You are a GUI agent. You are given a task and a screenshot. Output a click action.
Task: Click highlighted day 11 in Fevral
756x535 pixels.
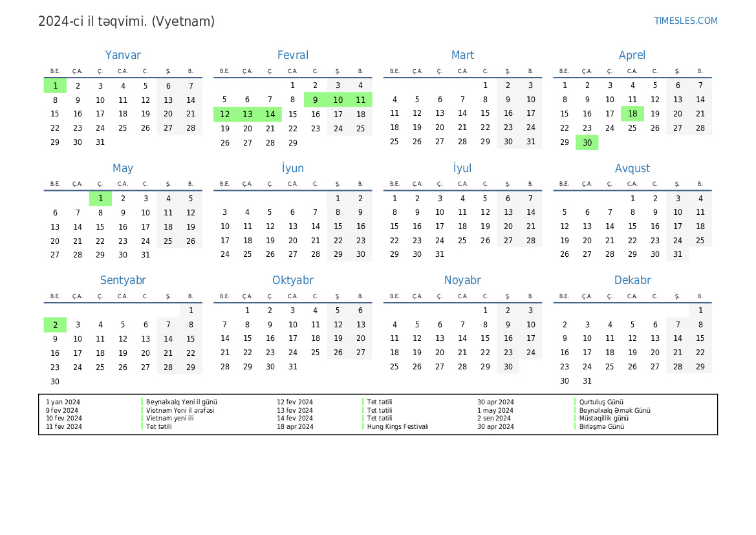tap(361, 100)
